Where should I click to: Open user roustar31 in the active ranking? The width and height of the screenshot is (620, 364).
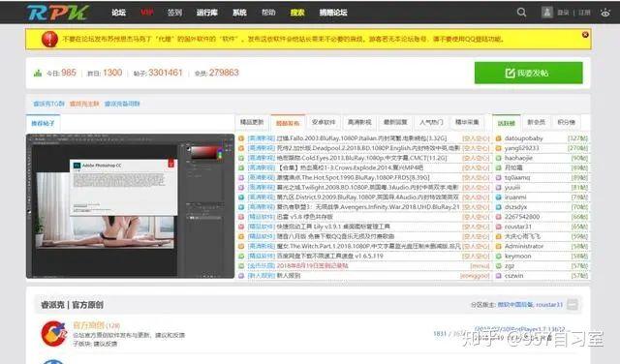tap(518, 227)
